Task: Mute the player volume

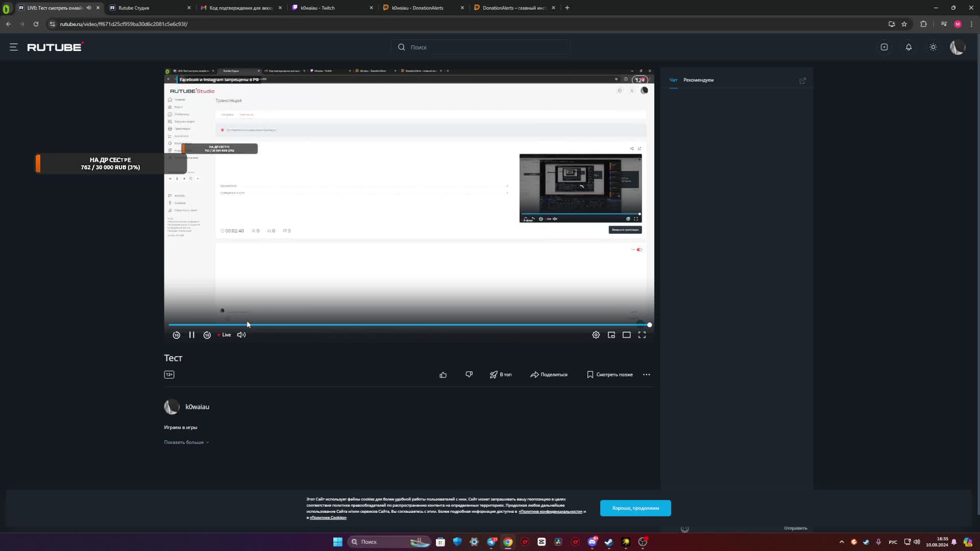Action: point(241,335)
